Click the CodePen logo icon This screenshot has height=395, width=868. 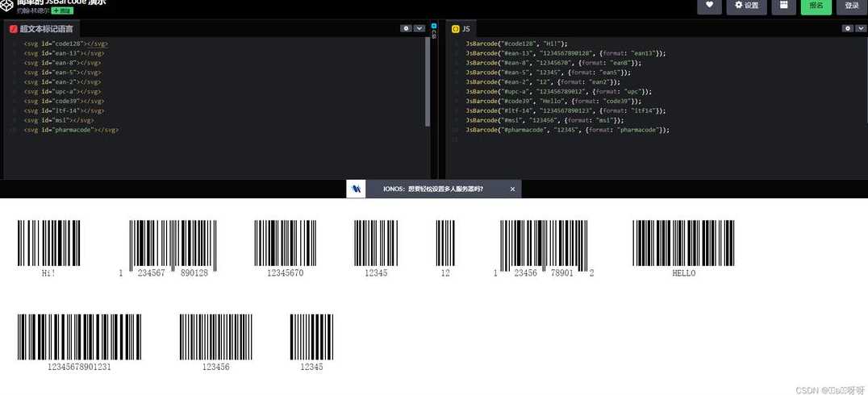click(x=6, y=5)
